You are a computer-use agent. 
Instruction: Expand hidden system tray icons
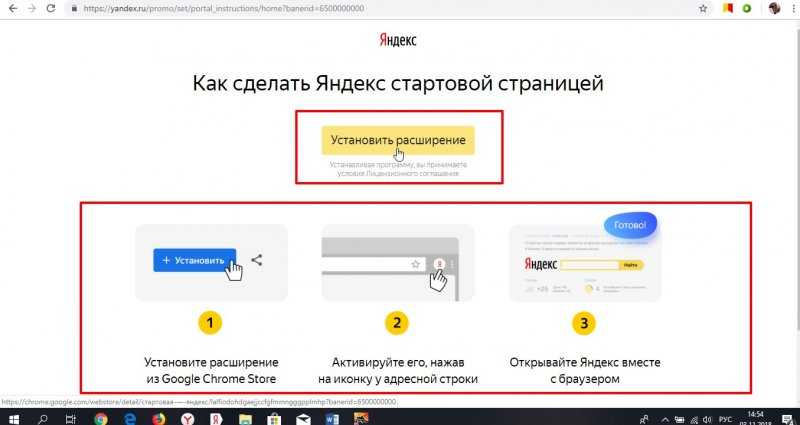(666, 420)
